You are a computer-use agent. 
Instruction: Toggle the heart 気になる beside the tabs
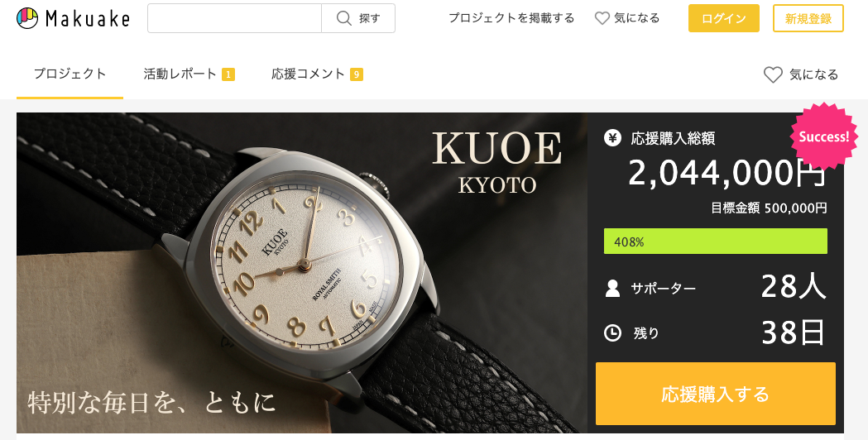[800, 74]
